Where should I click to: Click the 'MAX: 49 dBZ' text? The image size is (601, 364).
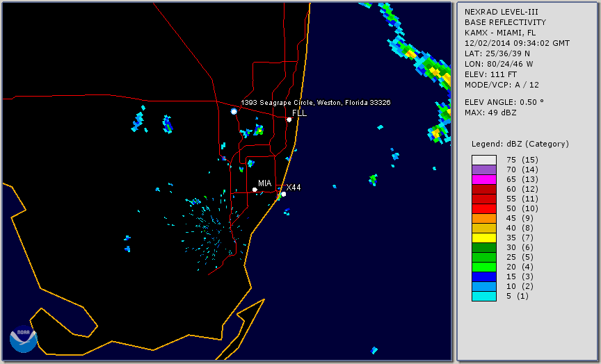490,113
